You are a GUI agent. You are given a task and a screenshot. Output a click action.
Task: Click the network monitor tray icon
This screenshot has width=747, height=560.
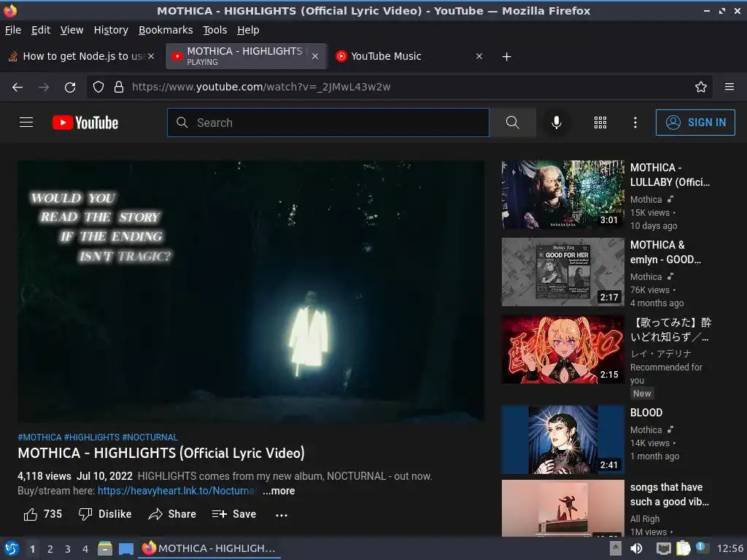tap(663, 548)
